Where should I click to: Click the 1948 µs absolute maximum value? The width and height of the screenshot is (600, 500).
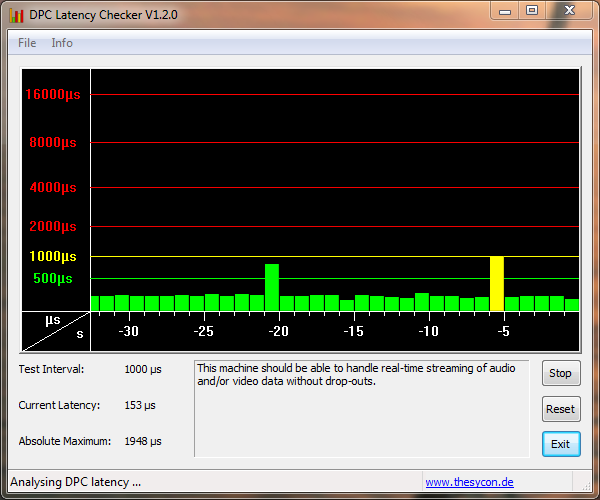pos(143,441)
